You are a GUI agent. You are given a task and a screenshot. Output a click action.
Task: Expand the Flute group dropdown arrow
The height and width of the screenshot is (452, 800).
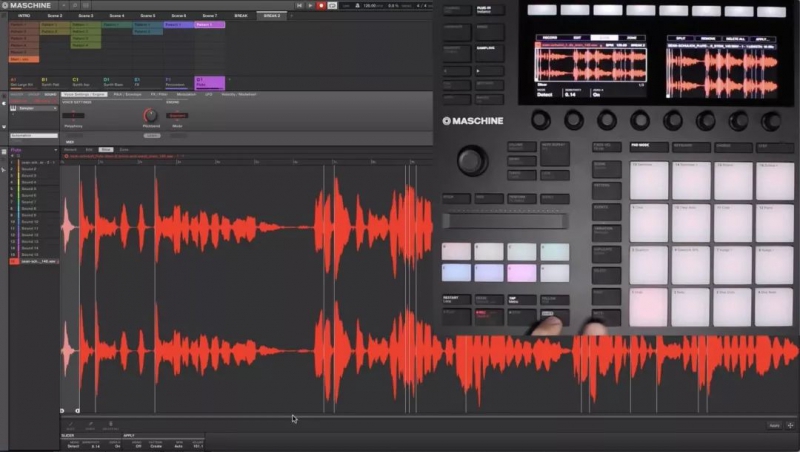pyautogui.click(x=56, y=150)
